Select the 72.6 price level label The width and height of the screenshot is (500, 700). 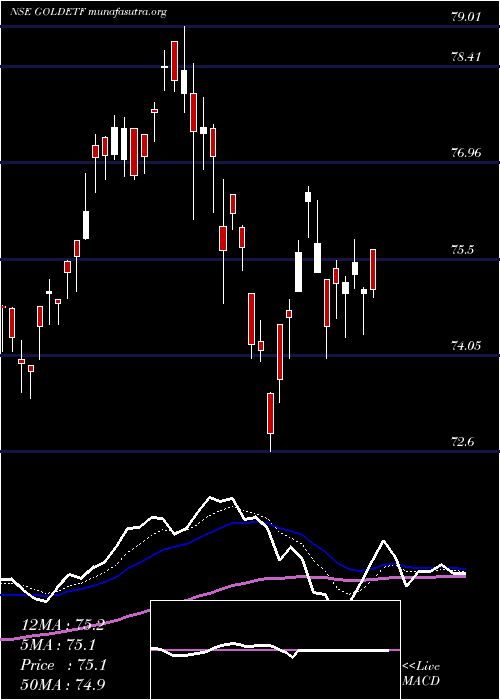462,442
